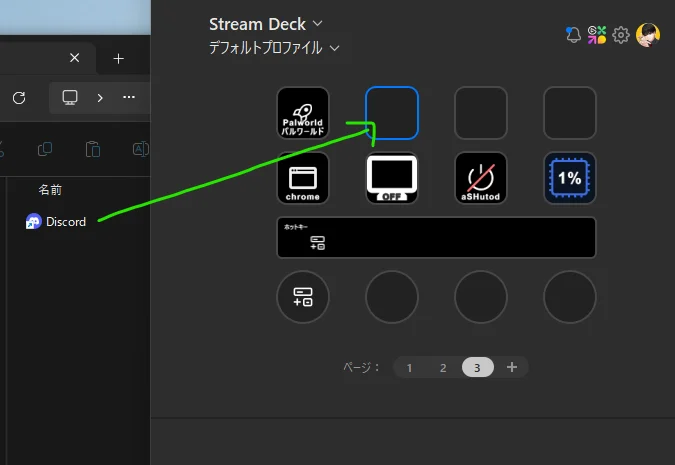Click the 名前 column header in Explorer
Image resolution: width=675 pixels, height=465 pixels.
pyautogui.click(x=50, y=189)
